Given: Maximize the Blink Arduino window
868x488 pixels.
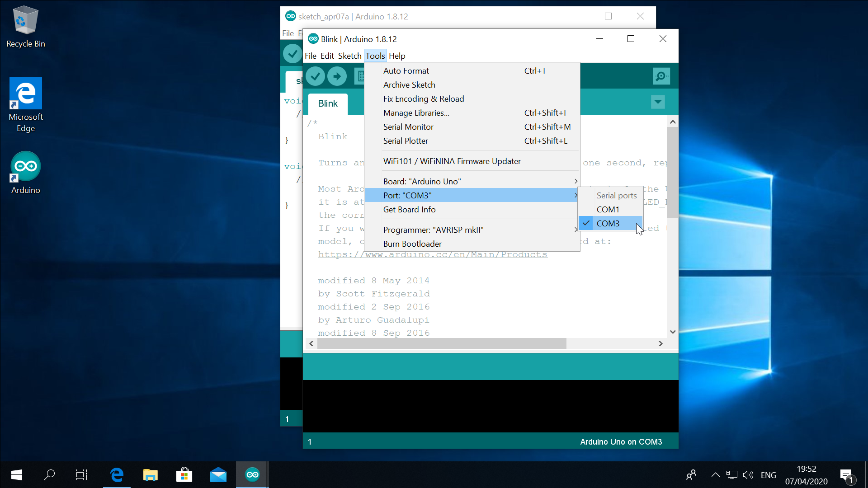Looking at the screenshot, I should [x=631, y=39].
